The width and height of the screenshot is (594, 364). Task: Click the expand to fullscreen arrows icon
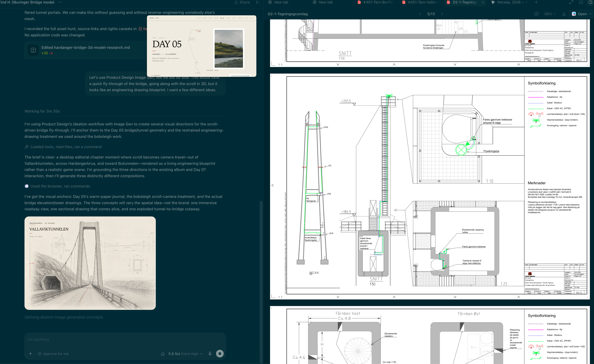click(x=571, y=2)
